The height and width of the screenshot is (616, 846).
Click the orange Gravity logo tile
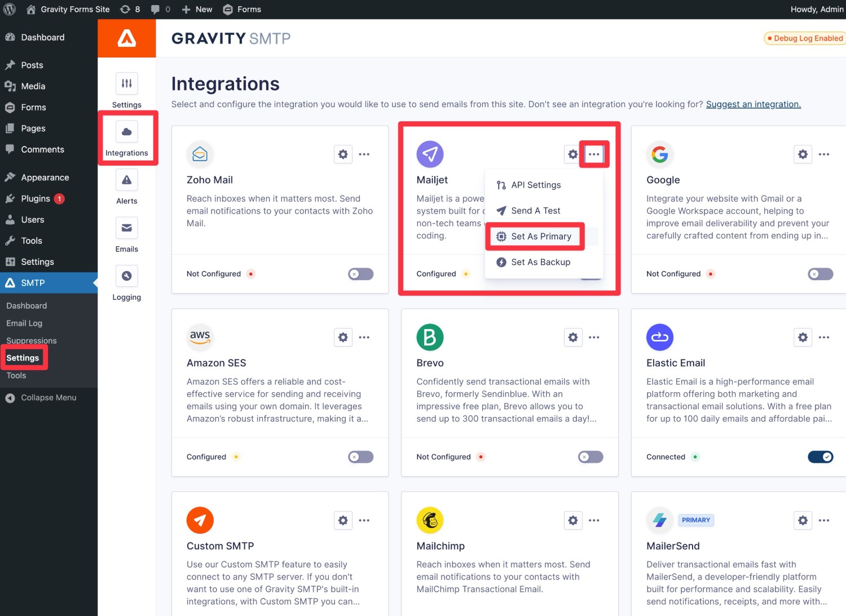(x=127, y=38)
